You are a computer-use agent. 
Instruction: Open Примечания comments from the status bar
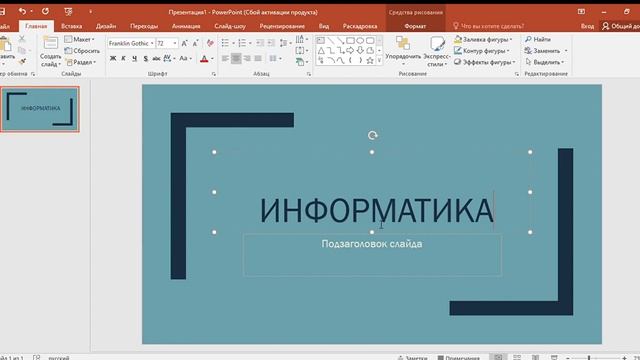pos(458,358)
